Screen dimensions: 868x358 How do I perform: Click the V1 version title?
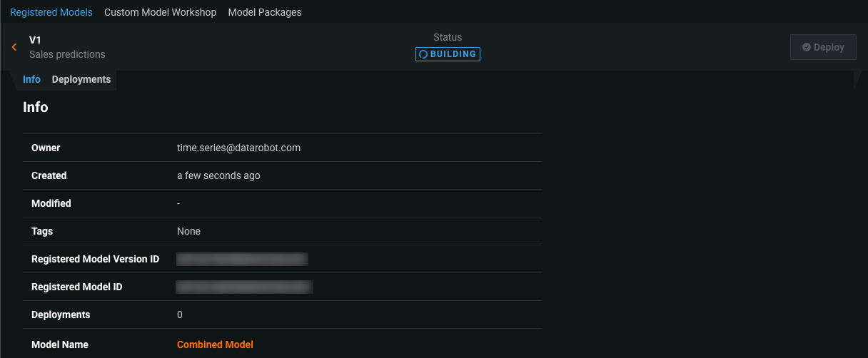[x=36, y=40]
